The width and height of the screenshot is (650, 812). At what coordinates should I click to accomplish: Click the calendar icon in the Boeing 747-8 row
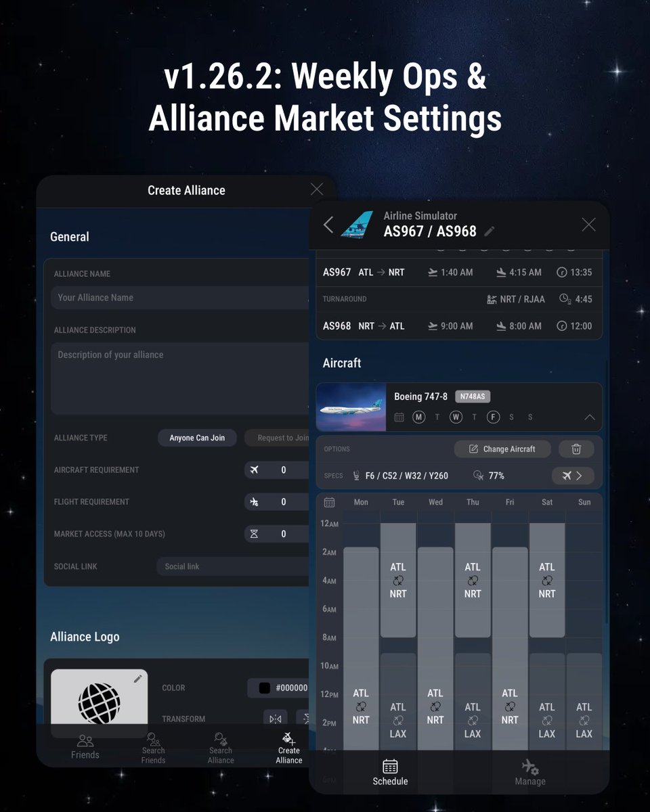(x=399, y=418)
